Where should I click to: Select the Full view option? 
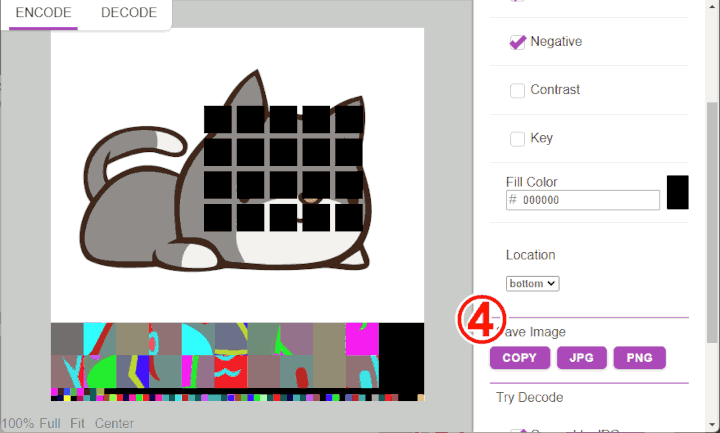50,423
